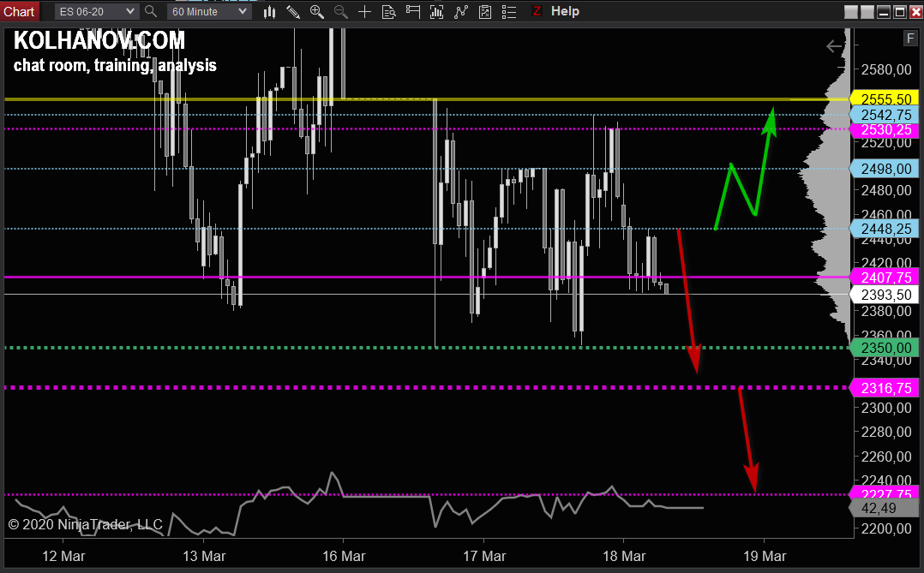Click the return-to-latest-bar arrow
The height and width of the screenshot is (573, 924).
(833, 46)
